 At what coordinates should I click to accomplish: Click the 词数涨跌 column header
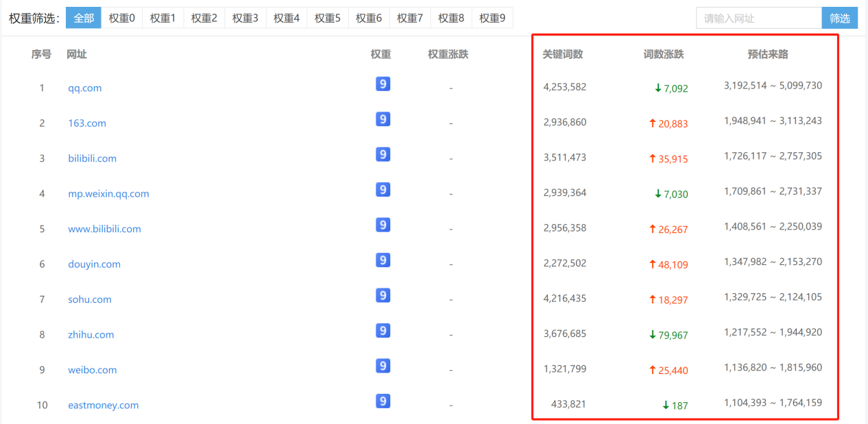tap(664, 54)
